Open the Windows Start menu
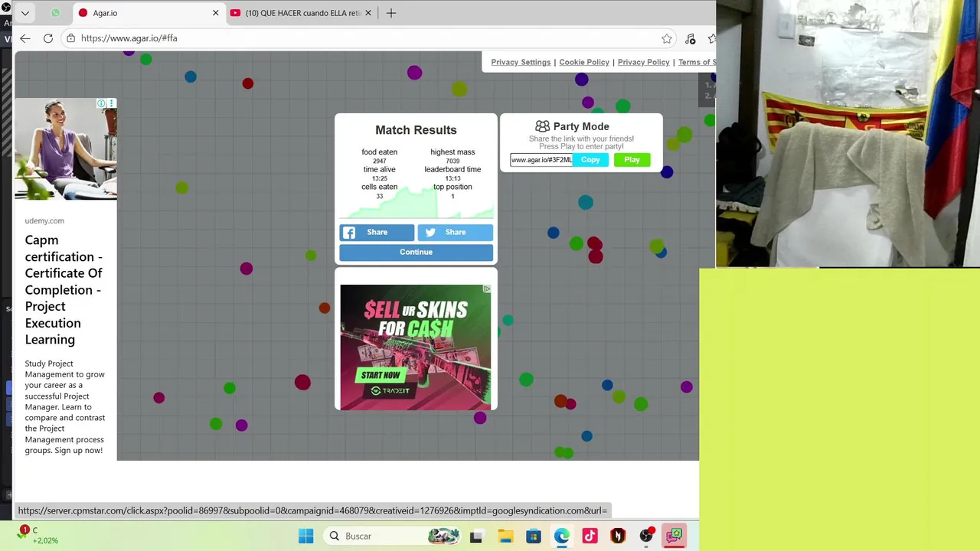The height and width of the screenshot is (551, 980). point(306,536)
